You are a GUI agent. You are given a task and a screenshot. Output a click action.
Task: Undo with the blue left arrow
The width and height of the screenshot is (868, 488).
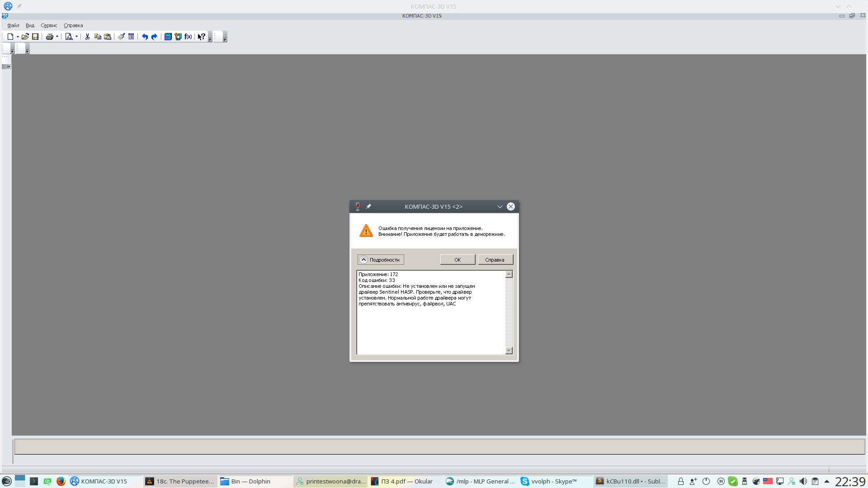pyautogui.click(x=145, y=37)
